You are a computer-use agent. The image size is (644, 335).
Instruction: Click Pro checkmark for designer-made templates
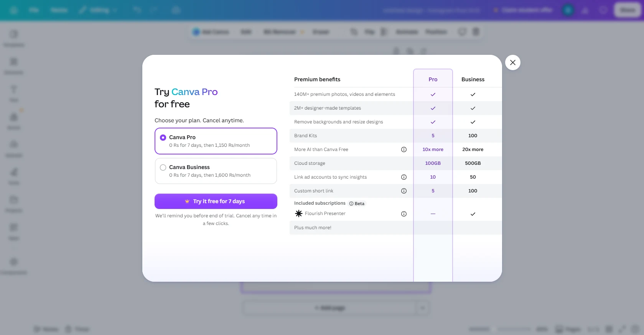click(x=433, y=108)
